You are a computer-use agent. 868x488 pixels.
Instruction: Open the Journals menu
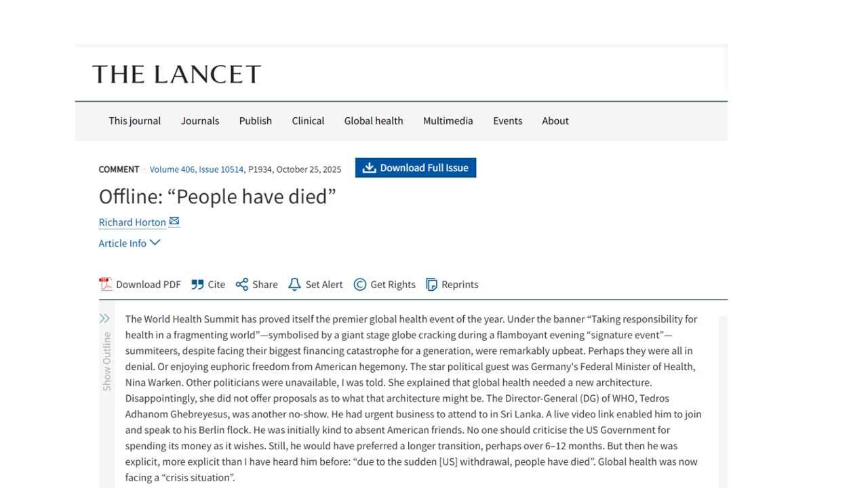pyautogui.click(x=200, y=121)
